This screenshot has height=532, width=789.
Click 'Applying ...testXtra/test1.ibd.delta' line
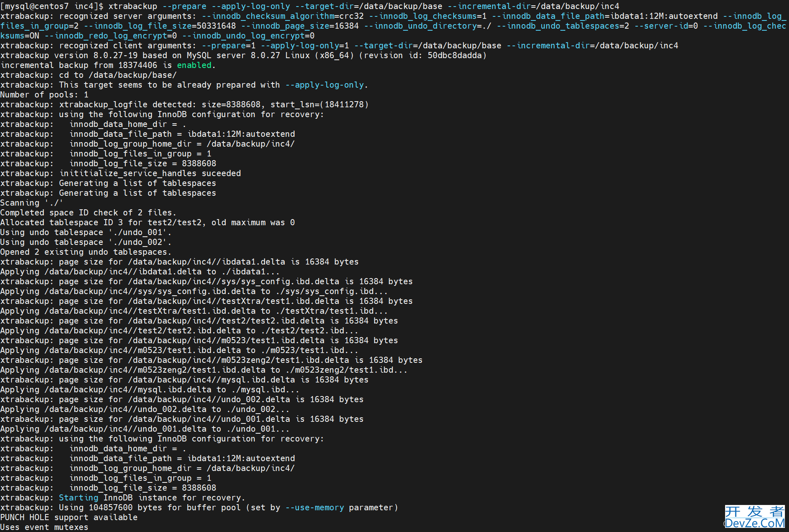click(194, 311)
